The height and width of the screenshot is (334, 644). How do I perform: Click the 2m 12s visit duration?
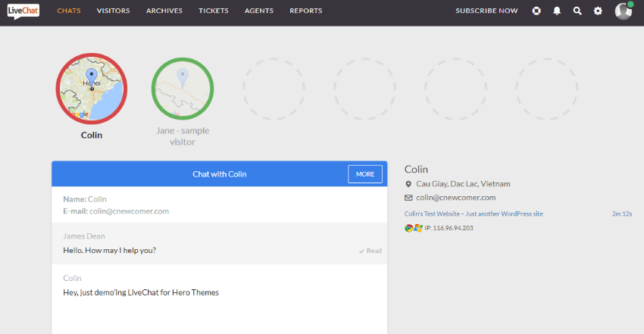622,214
